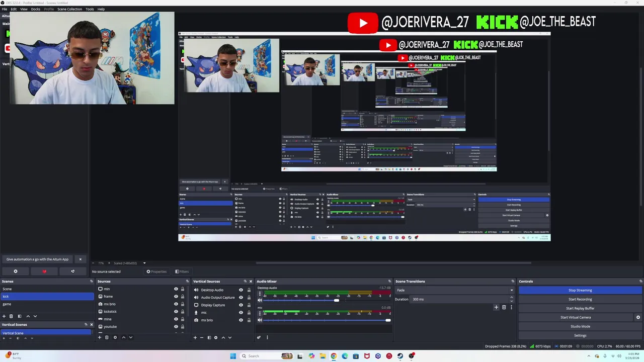Image resolution: width=644 pixels, height=362 pixels.
Task: Open the Docks menu
Action: pyautogui.click(x=36, y=9)
